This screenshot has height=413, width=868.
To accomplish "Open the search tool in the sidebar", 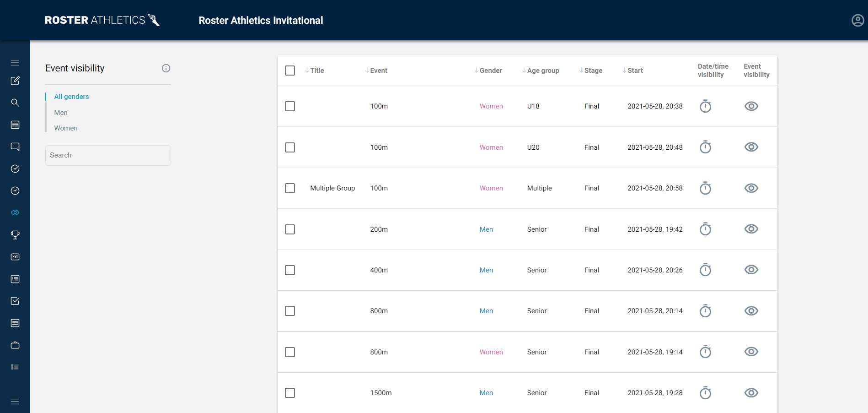I will pos(15,103).
